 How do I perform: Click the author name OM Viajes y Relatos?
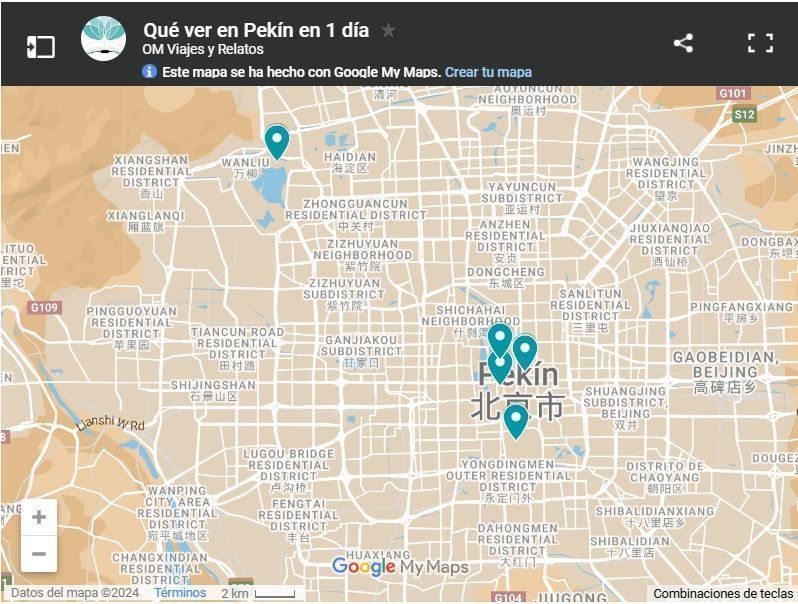click(203, 49)
